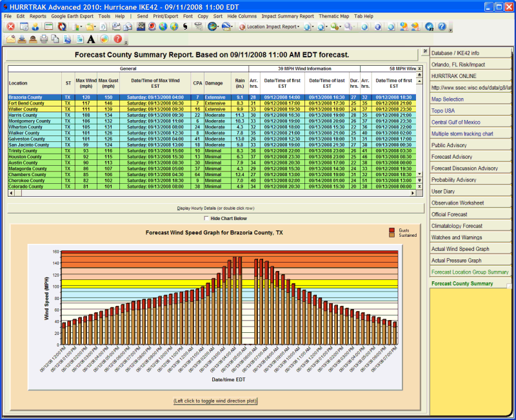Click the bold letter A font icon
516x420 pixels.
click(x=91, y=39)
